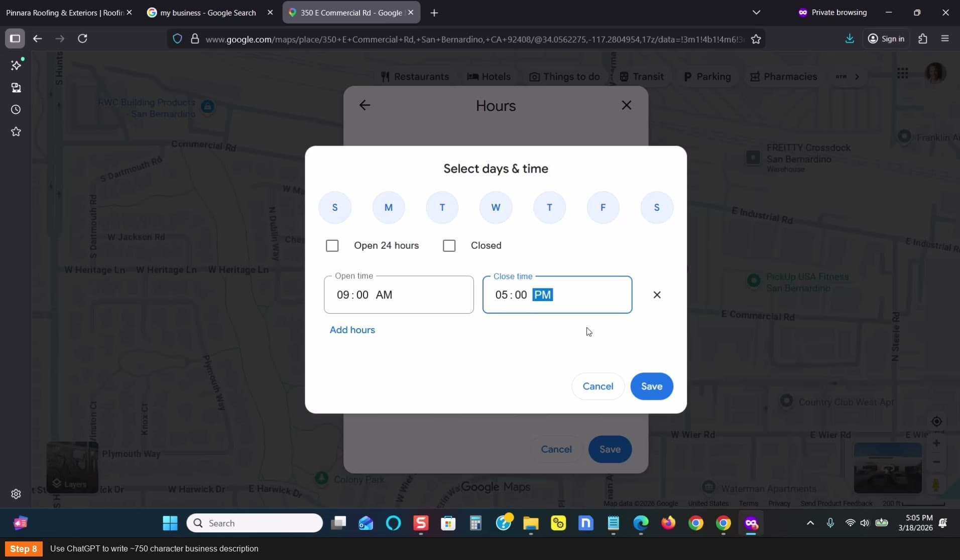Open the Layers map thumbnail
Viewport: 960px width, 560px height.
point(72,467)
